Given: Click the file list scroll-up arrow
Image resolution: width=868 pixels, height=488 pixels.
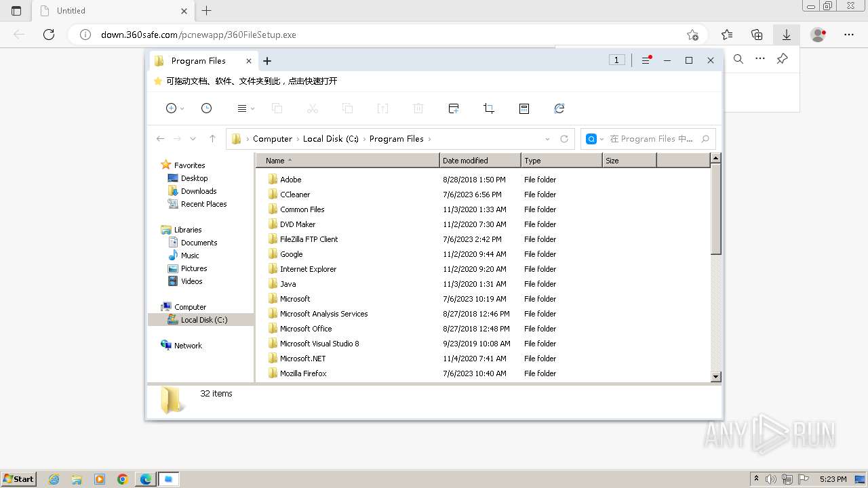Looking at the screenshot, I should (x=715, y=159).
